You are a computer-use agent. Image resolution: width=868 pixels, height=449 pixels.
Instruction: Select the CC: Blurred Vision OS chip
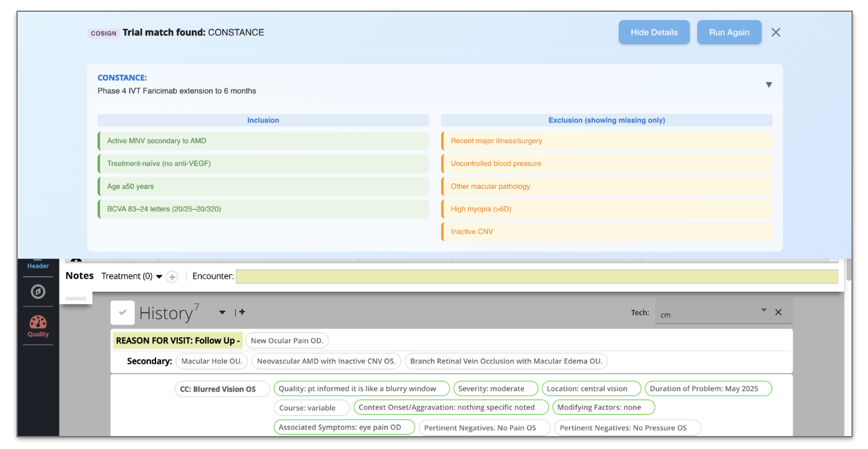pos(221,389)
